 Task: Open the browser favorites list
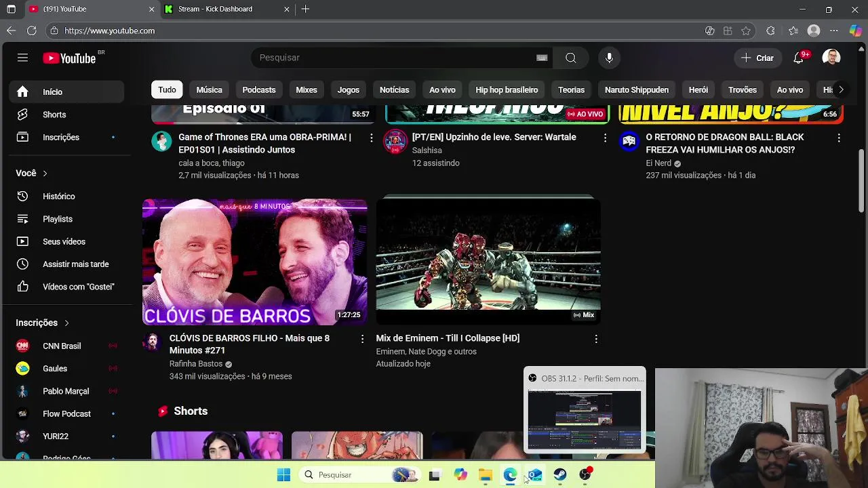[x=793, y=30]
